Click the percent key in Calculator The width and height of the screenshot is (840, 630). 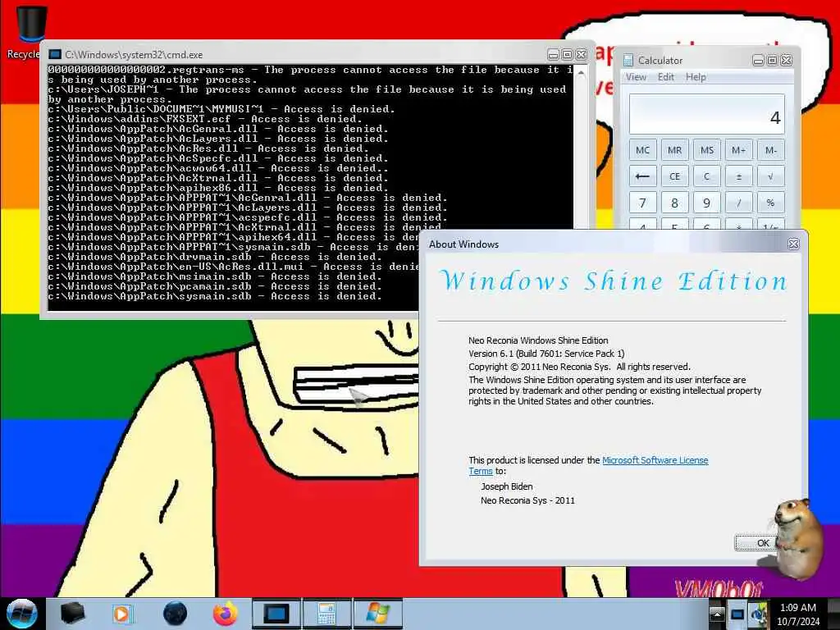[x=771, y=203]
